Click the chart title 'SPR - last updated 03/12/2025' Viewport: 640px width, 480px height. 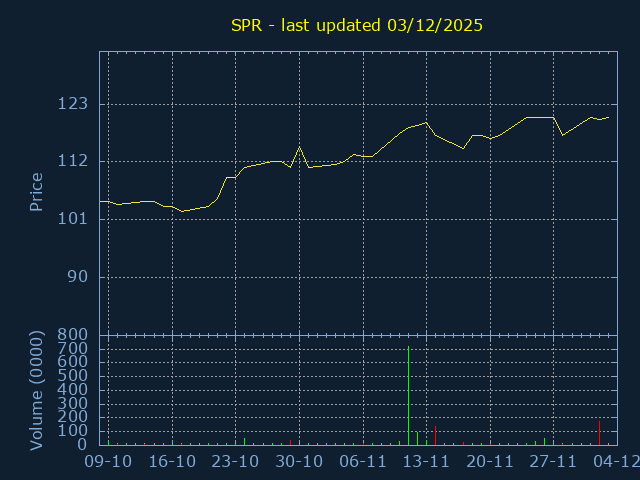tap(357, 26)
